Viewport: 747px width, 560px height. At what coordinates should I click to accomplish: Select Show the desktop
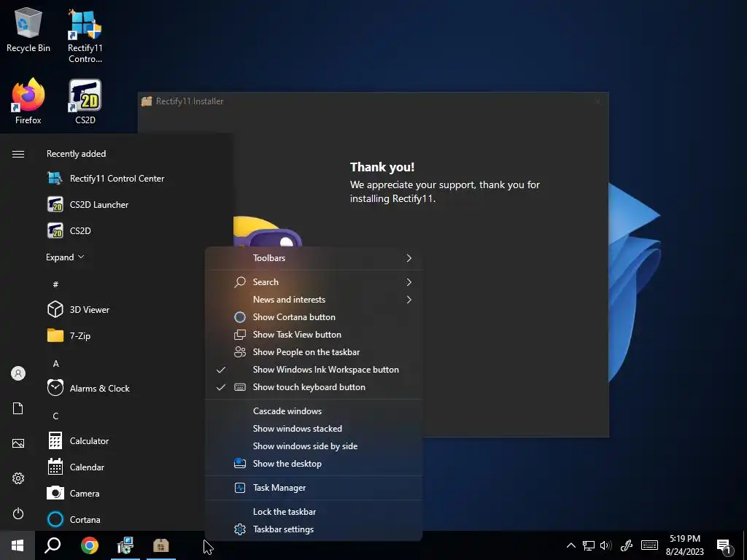tap(314, 464)
